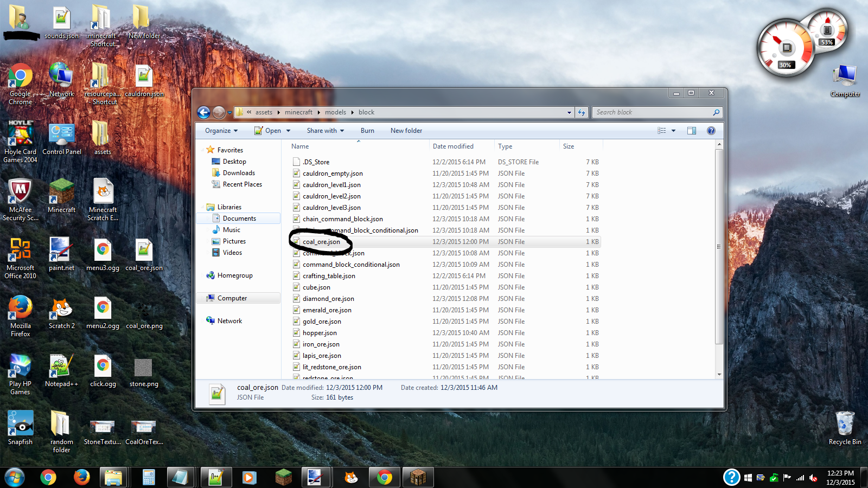Viewport: 868px width, 488px height.
Task: Click the Burn toolbar item
Action: click(x=367, y=131)
